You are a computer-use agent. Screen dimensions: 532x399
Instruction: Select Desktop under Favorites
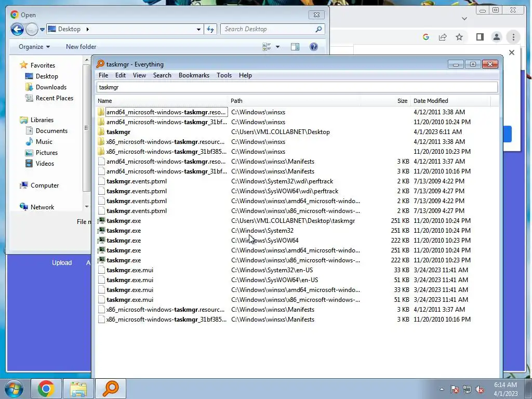coord(47,76)
